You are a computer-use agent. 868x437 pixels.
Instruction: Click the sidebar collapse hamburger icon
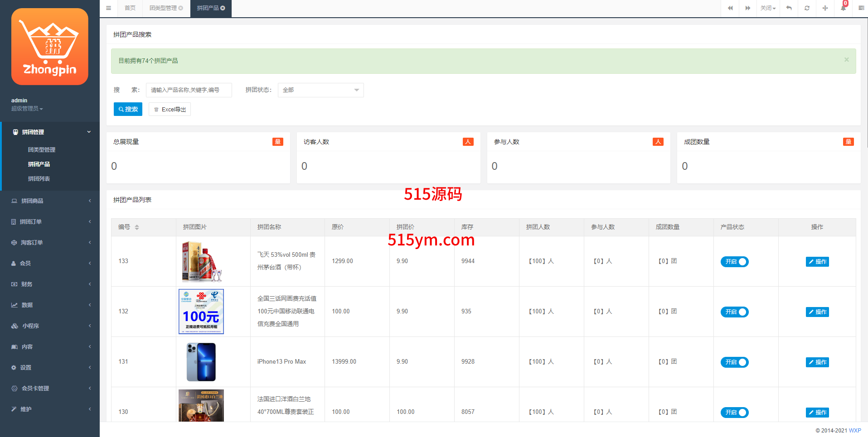point(108,8)
